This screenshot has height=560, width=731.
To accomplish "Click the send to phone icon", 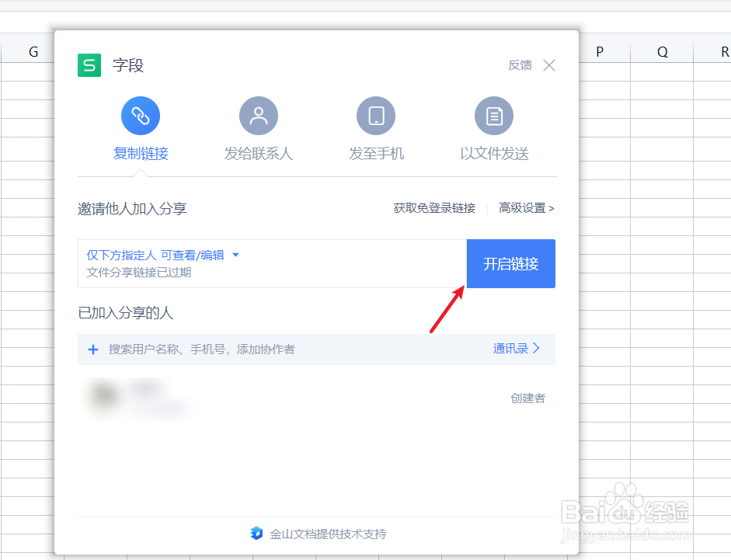I will click(x=376, y=116).
